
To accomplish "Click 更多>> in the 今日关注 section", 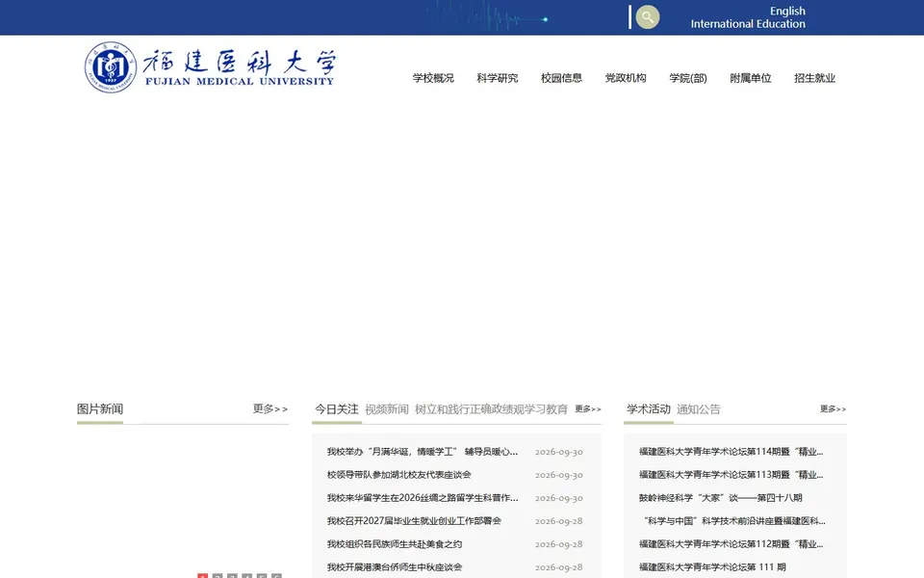I will point(588,408).
